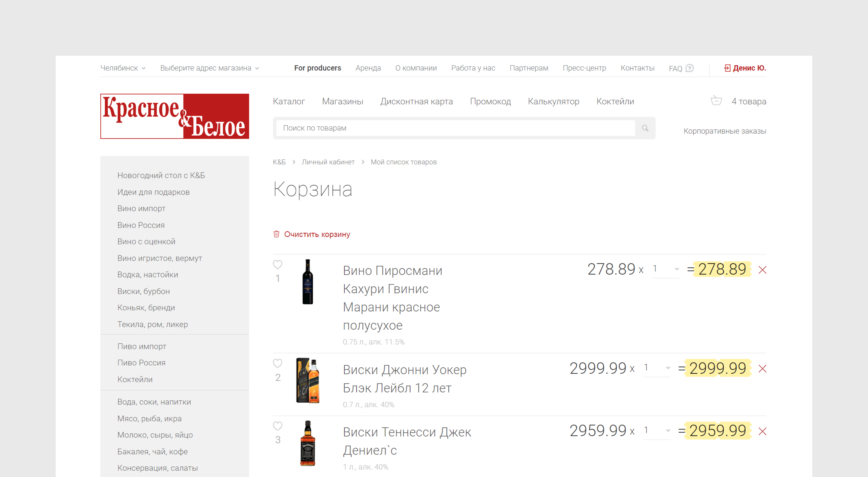This screenshot has height=477, width=868.
Task: Click the Контакты link
Action: (x=637, y=68)
